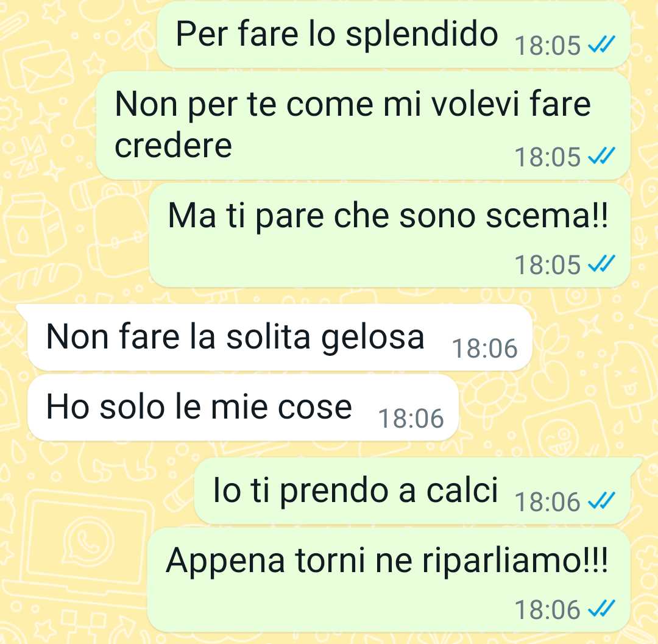The width and height of the screenshot is (658, 644).
Task: Click the 18:06 timestamp beside "Ho solo le mie cose"
Action: click(x=411, y=419)
